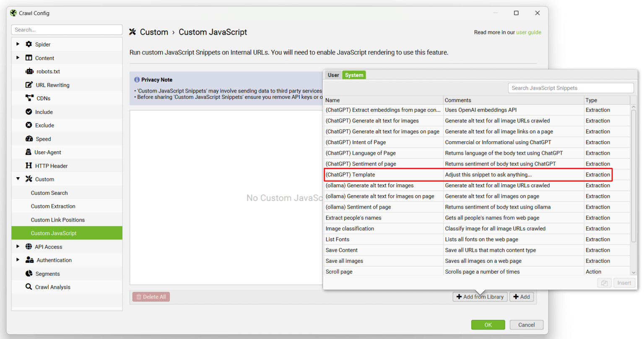
Task: Click the Search JavaScript Snippets field
Action: [570, 88]
